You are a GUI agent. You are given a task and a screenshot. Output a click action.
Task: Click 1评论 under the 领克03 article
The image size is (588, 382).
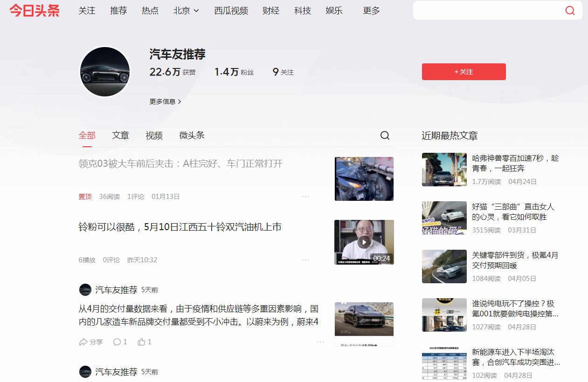(136, 197)
